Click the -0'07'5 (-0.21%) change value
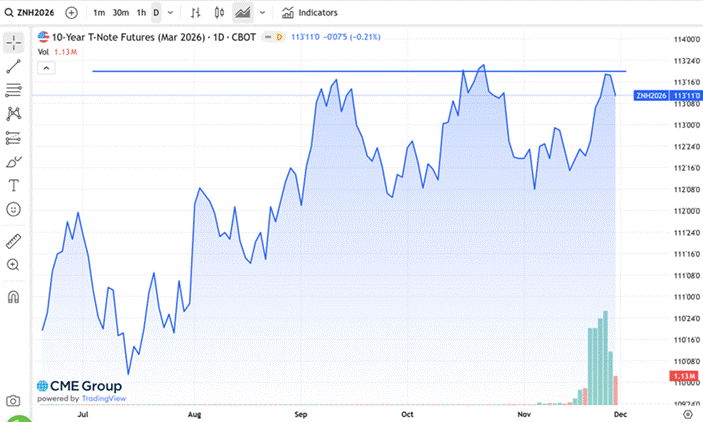703x422 pixels. [x=352, y=37]
